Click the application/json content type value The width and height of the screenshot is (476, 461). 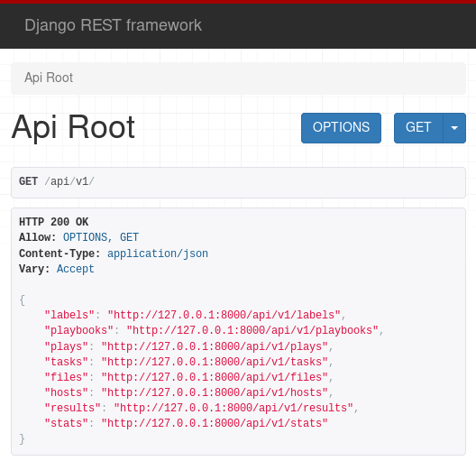pos(158,254)
